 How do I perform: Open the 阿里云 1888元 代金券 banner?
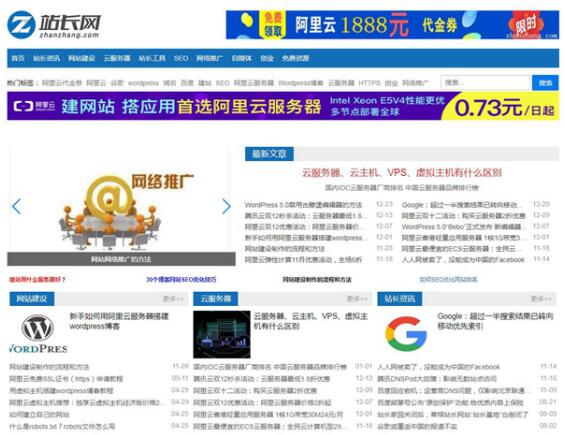[x=392, y=25]
